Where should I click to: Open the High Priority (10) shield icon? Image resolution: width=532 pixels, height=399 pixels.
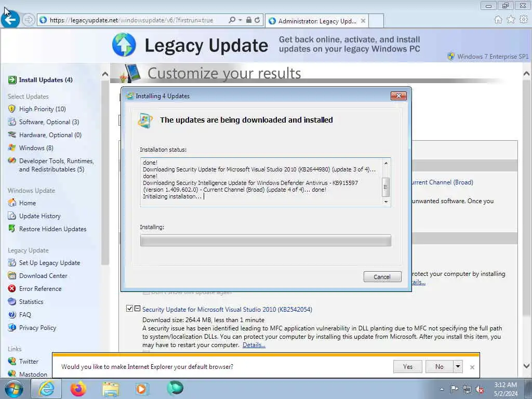point(12,109)
